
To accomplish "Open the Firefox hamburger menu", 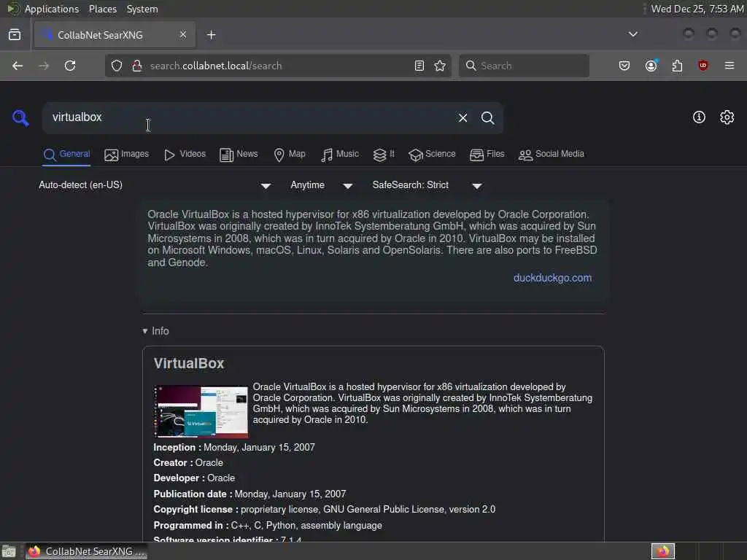I will click(x=729, y=66).
